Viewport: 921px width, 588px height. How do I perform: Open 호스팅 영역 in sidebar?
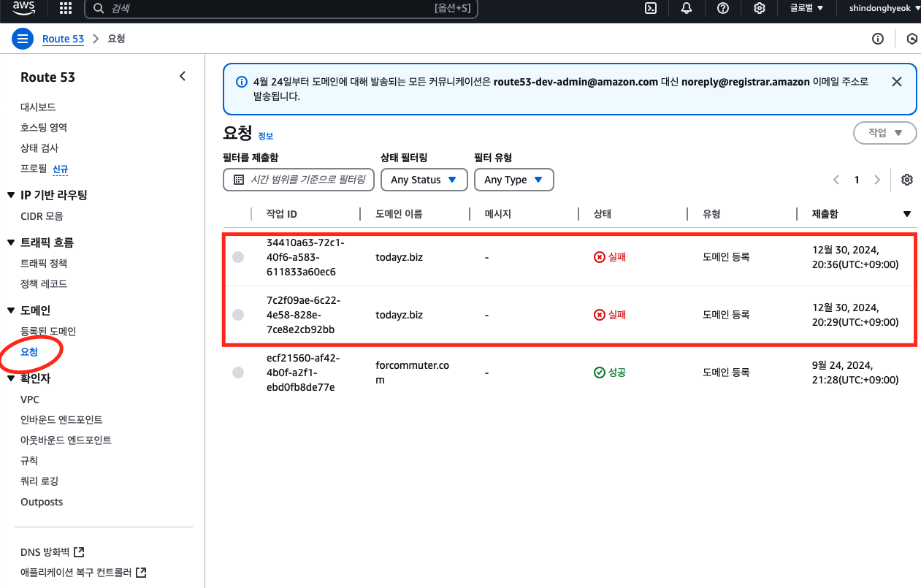[x=44, y=127]
